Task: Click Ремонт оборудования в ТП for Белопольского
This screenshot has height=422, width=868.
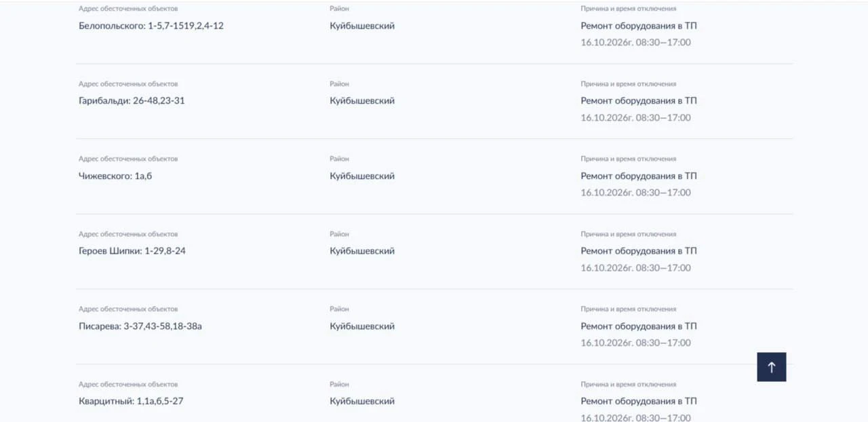Action: pyautogui.click(x=639, y=26)
